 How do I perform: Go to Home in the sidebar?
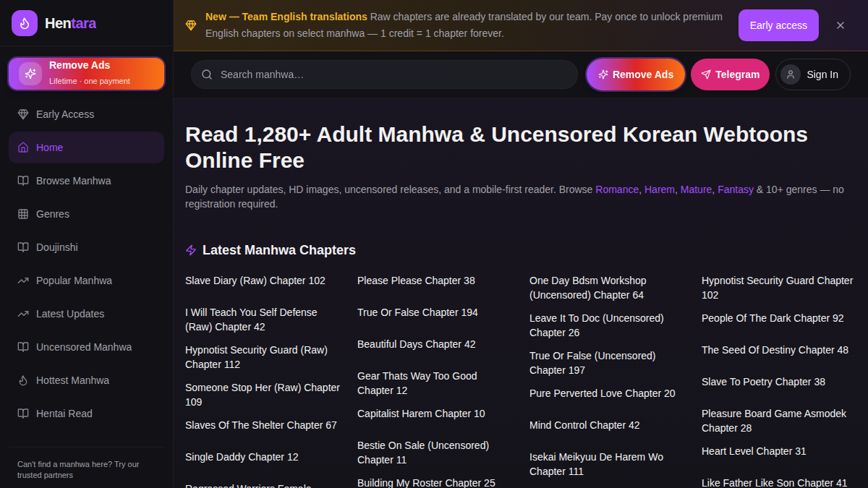tap(86, 147)
